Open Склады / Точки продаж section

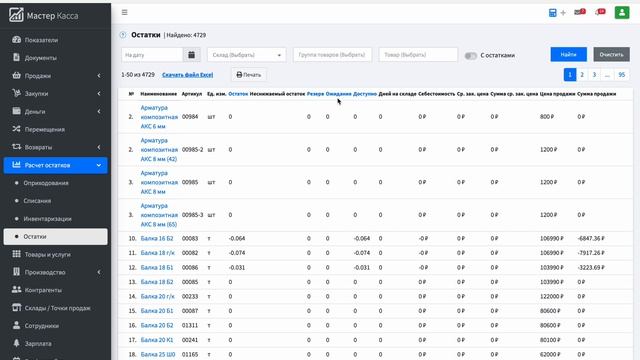(56, 308)
